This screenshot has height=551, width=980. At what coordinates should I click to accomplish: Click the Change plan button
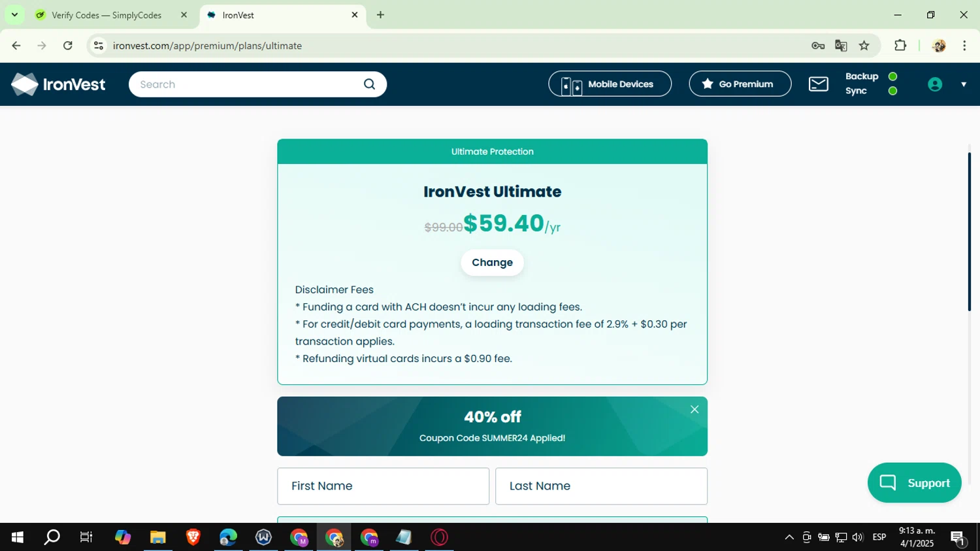pos(492,262)
